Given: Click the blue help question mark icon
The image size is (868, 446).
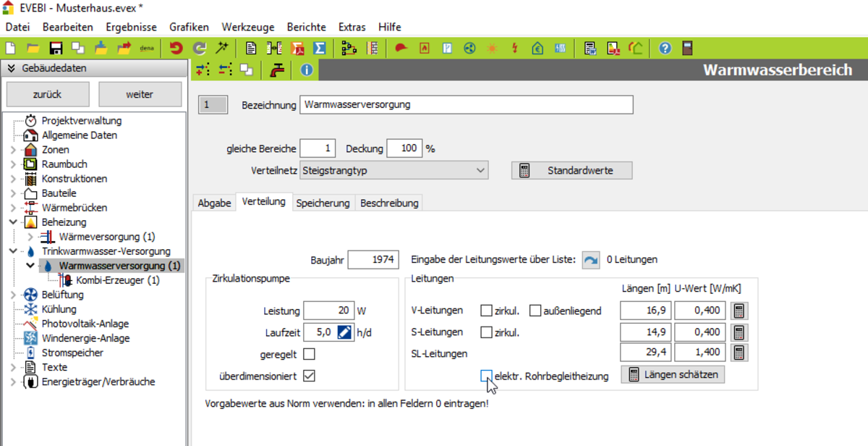Looking at the screenshot, I should (665, 49).
